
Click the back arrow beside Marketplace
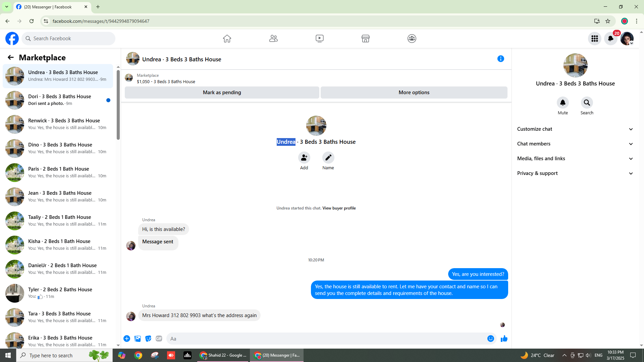pyautogui.click(x=11, y=58)
